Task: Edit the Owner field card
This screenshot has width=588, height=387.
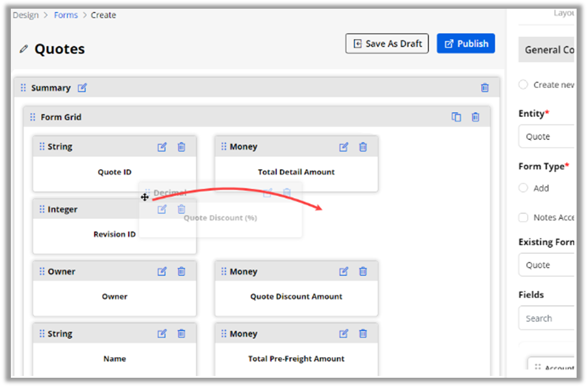Action: [162, 271]
